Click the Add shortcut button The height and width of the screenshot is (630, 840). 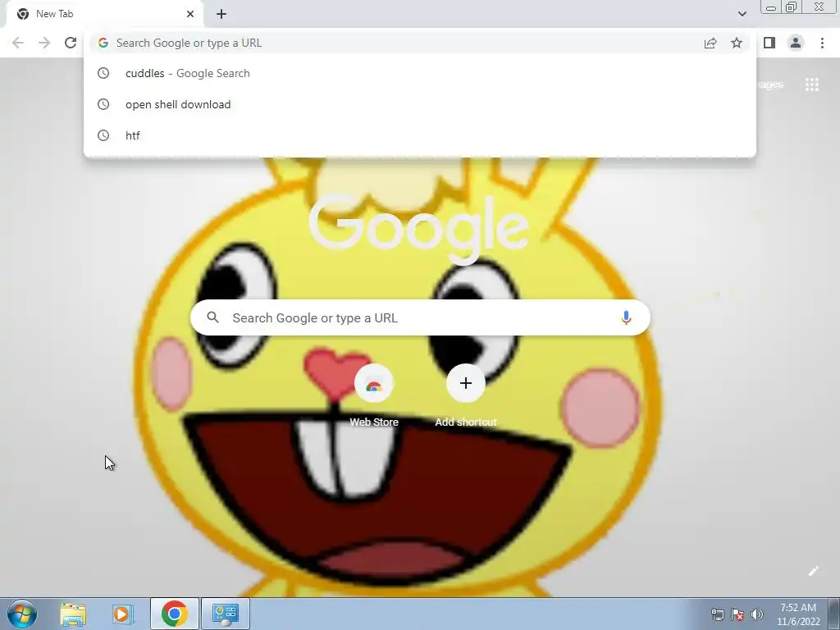pyautogui.click(x=466, y=395)
